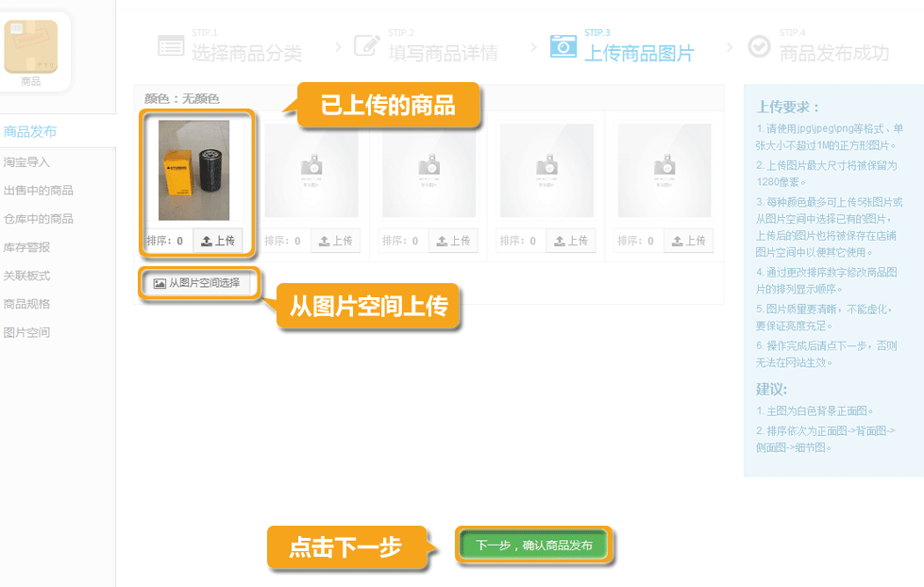The image size is (924, 587).
Task: Select 库存警报 sidebar item
Action: coord(26,247)
